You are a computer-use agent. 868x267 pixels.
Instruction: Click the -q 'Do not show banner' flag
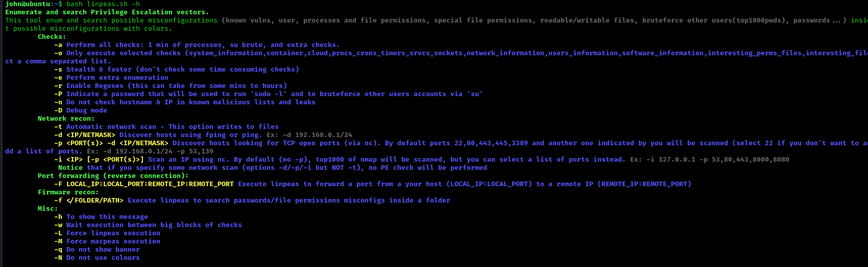[x=58, y=250]
